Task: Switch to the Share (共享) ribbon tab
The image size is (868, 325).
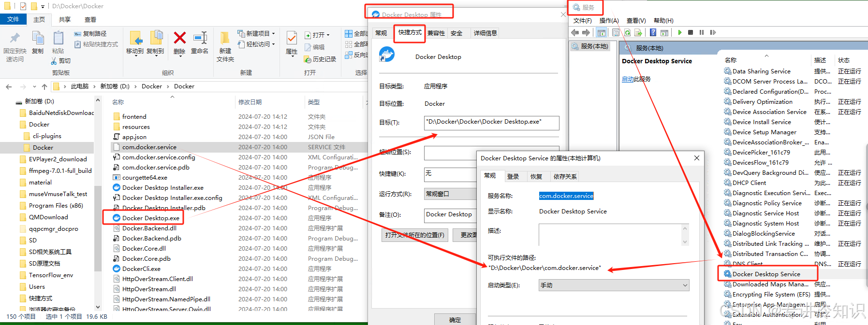Action: click(65, 19)
